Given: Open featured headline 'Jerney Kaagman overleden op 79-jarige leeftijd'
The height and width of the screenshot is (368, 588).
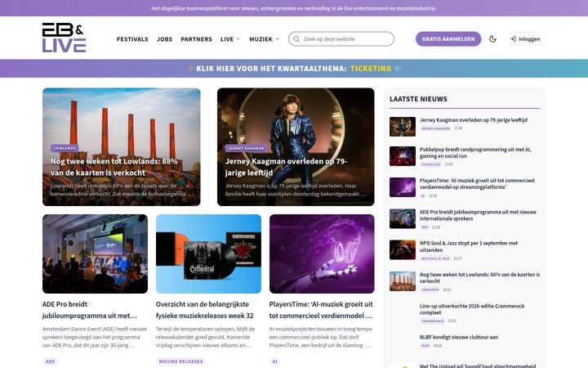Looking at the screenshot, I should [x=286, y=167].
